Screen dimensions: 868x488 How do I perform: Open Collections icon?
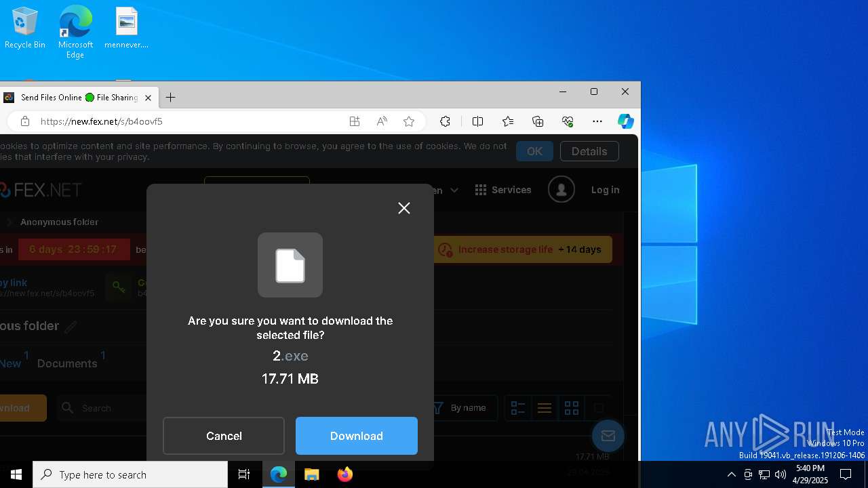538,121
